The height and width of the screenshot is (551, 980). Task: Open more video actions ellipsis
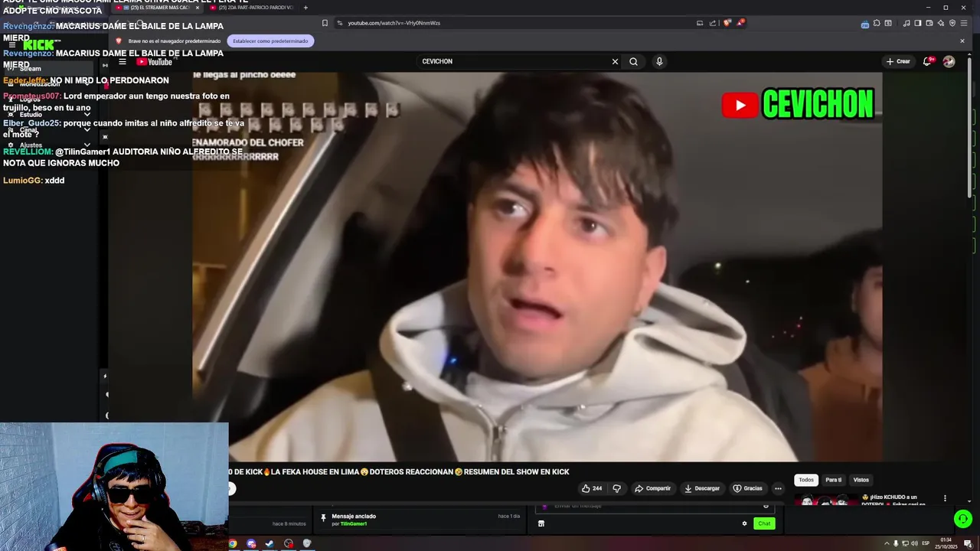coord(778,488)
